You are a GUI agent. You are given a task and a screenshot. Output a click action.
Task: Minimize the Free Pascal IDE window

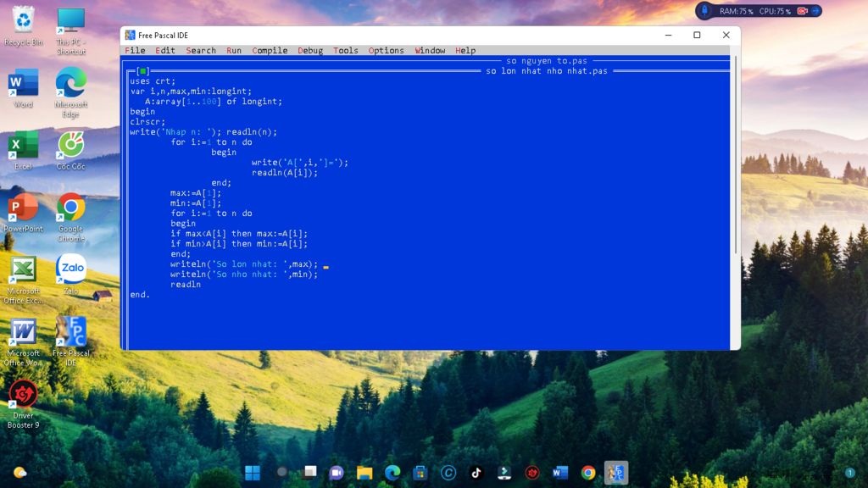pos(668,35)
